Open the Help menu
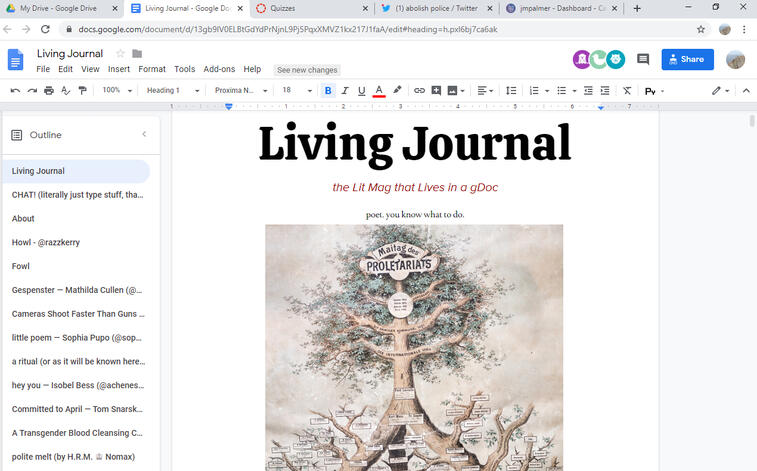The image size is (757, 471). 252,69
